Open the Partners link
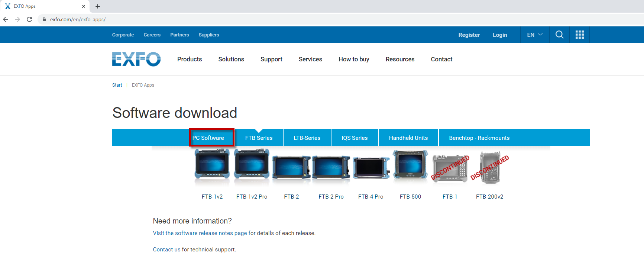The width and height of the screenshot is (644, 270). (179, 35)
